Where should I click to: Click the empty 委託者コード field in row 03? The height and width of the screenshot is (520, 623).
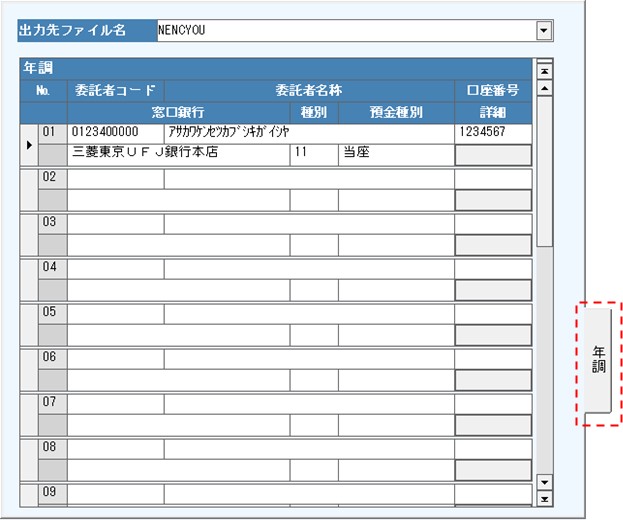click(116, 224)
